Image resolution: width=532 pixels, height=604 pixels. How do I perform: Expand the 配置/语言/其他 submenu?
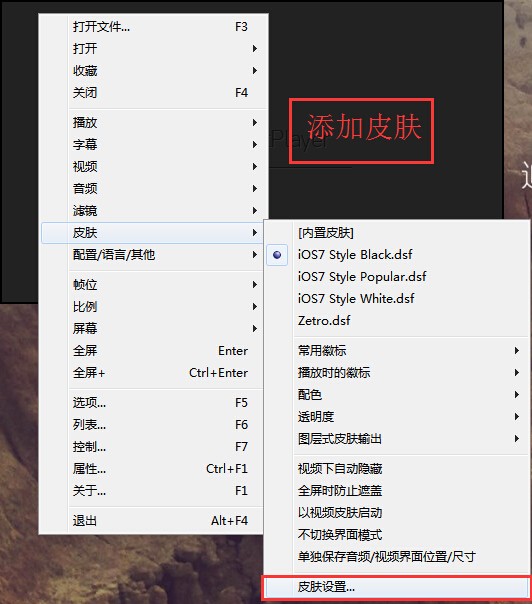pyautogui.click(x=153, y=255)
